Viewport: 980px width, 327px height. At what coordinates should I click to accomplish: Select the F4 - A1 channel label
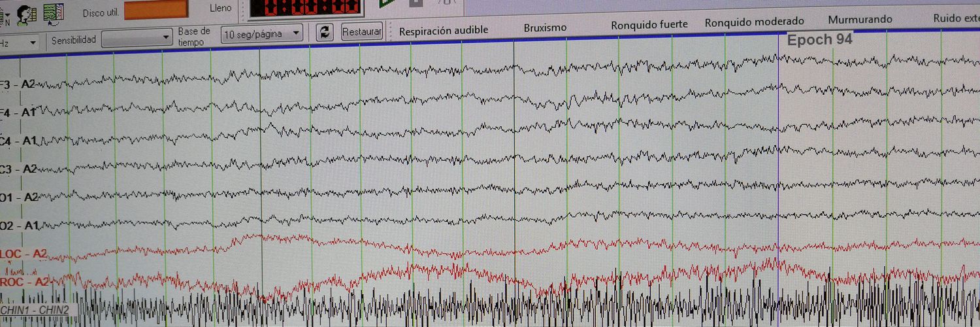18,112
